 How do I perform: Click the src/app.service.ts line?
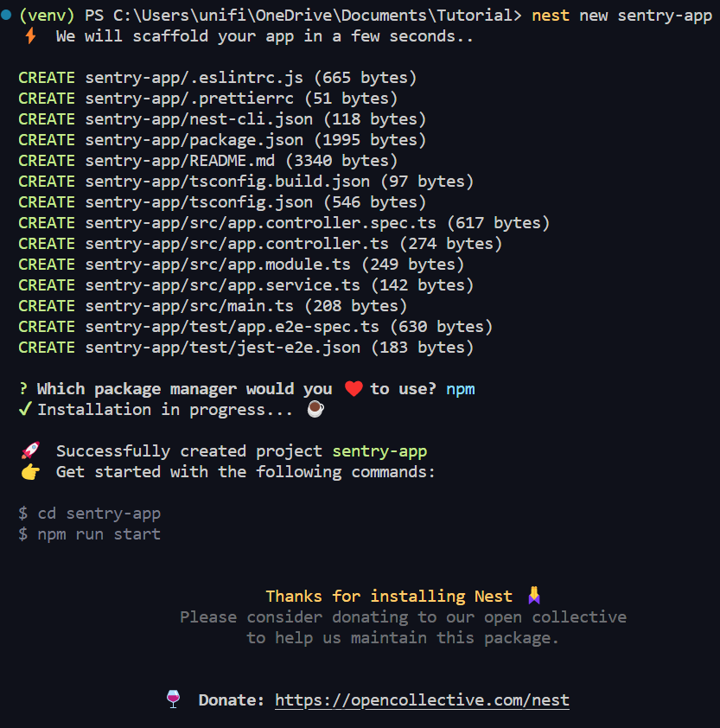246,285
